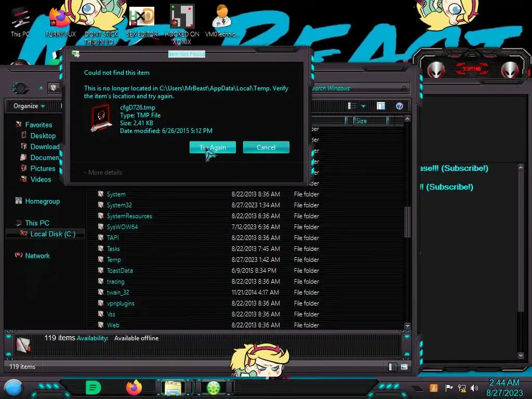Open the HxD SEX EDITOR desktop shortcut
532x399 pixels.
click(x=142, y=22)
